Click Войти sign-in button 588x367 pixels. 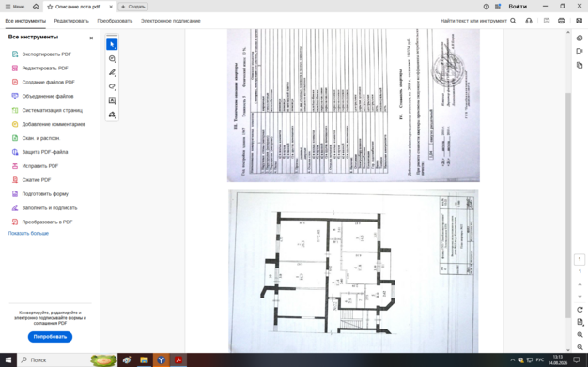pyautogui.click(x=518, y=7)
